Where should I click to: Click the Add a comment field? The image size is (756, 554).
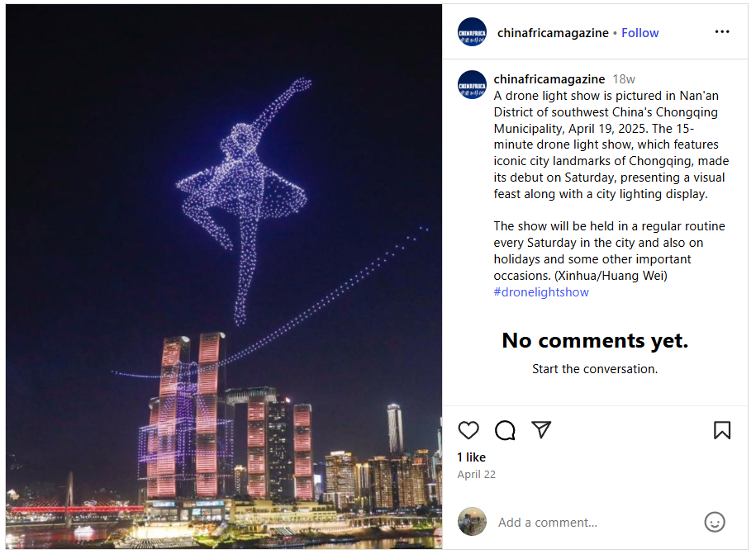click(x=597, y=522)
